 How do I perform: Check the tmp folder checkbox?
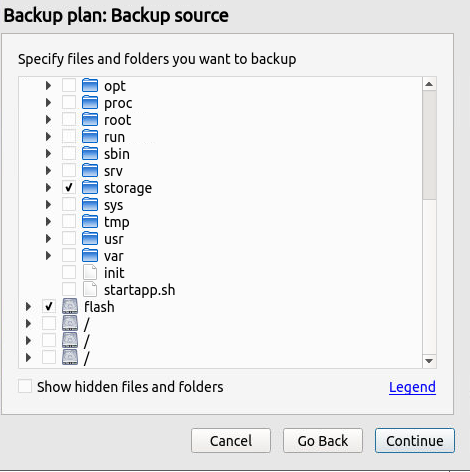coord(69,222)
